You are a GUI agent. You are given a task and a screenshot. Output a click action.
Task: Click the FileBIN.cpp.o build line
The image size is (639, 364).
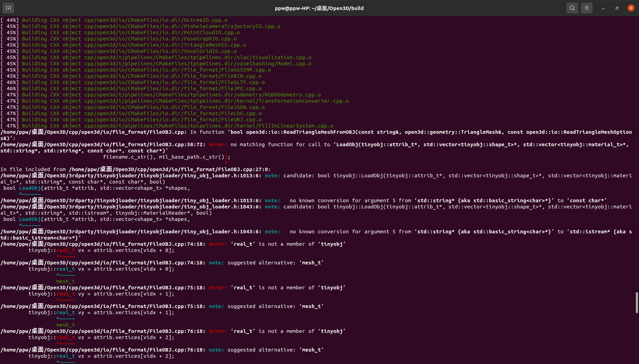pos(131,76)
